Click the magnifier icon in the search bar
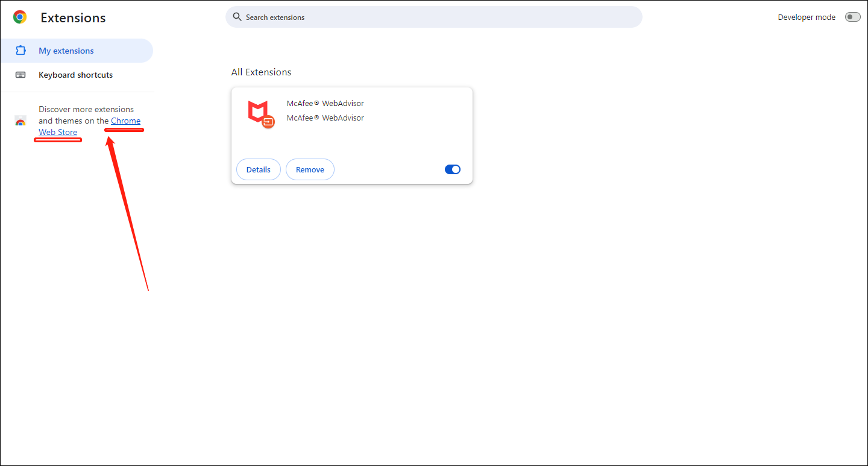868x466 pixels. pos(237,17)
